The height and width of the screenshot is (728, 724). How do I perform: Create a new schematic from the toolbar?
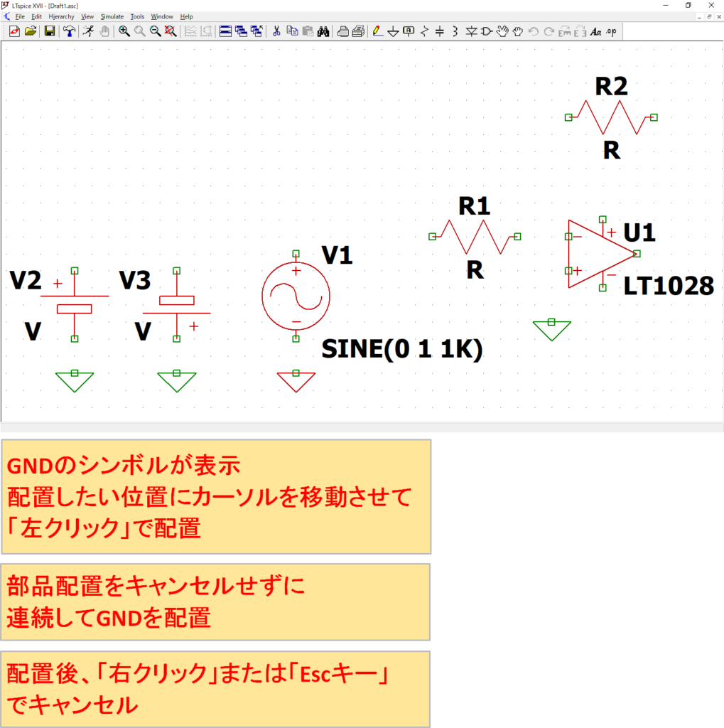pos(14,31)
